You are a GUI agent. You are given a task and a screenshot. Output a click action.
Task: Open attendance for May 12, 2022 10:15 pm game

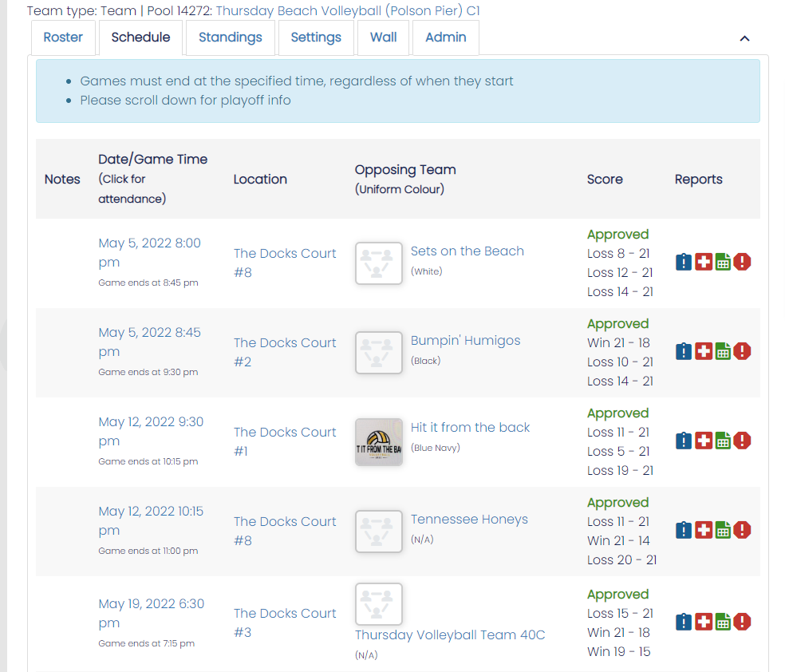(151, 521)
